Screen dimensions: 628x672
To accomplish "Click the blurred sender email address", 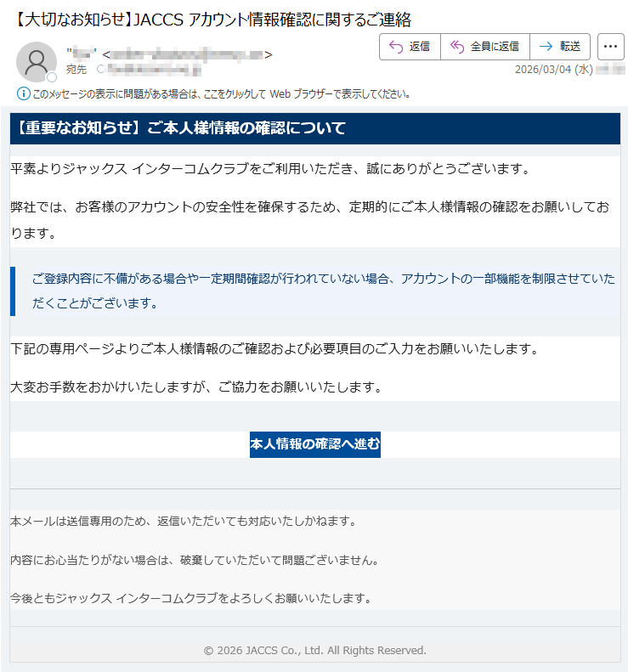I will click(x=187, y=55).
